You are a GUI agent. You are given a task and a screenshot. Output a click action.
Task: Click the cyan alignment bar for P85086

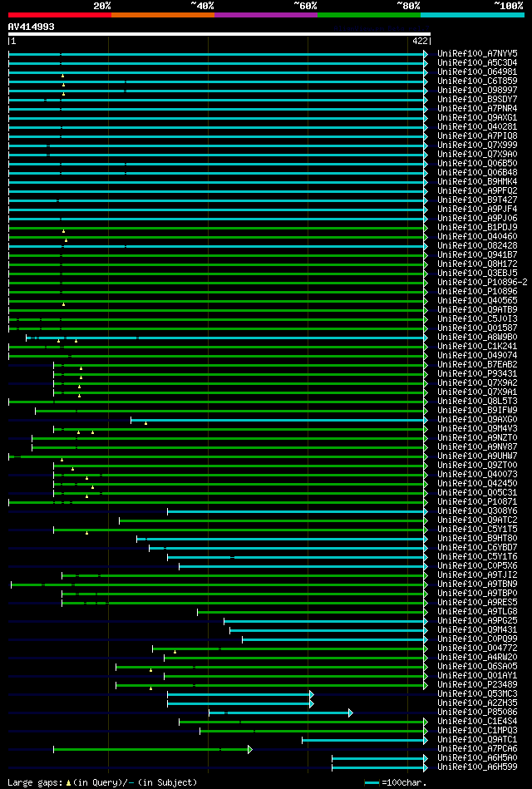(x=281, y=713)
